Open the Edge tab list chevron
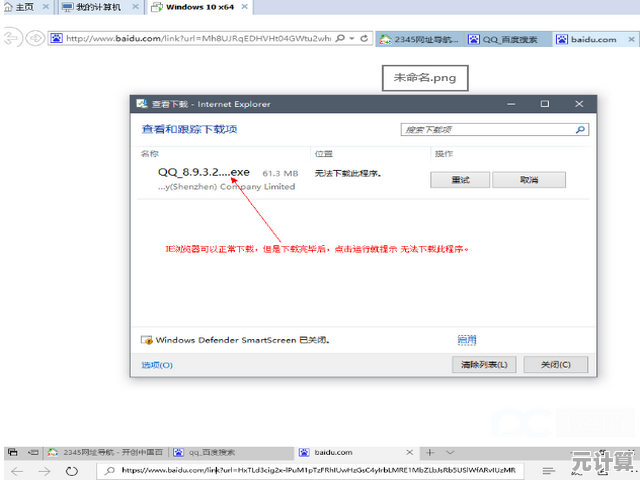Image resolution: width=640 pixels, height=480 pixels. click(x=450, y=452)
